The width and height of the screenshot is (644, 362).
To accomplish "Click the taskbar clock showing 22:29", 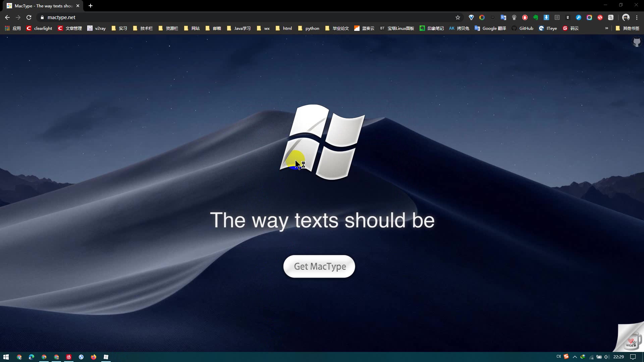I will (619, 357).
